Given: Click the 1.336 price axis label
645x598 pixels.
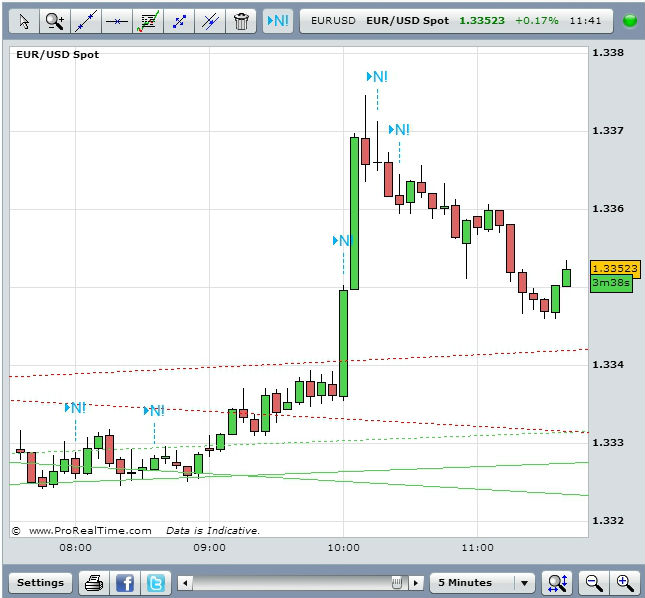Looking at the screenshot, I should 608,209.
